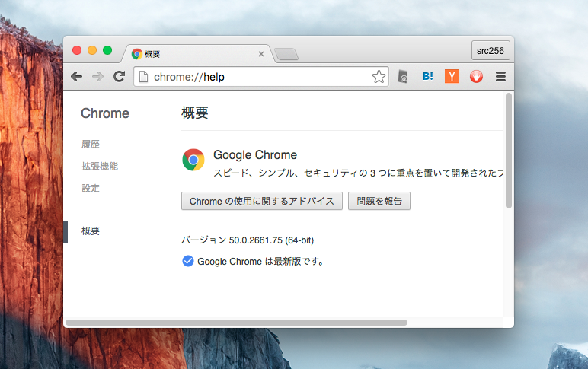Minimize the window with the yellow button

[x=92, y=50]
